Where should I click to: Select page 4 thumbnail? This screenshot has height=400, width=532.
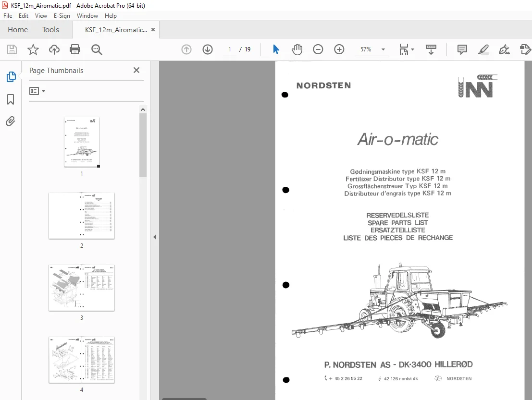[x=82, y=360]
